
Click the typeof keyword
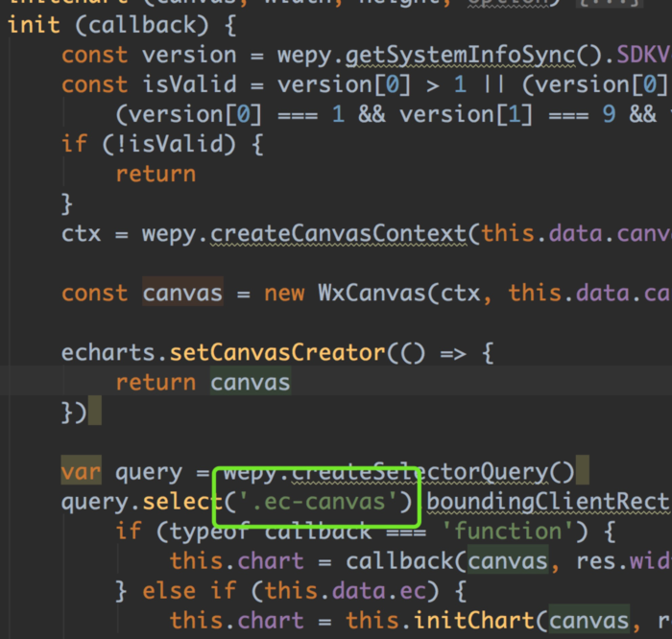(x=209, y=532)
